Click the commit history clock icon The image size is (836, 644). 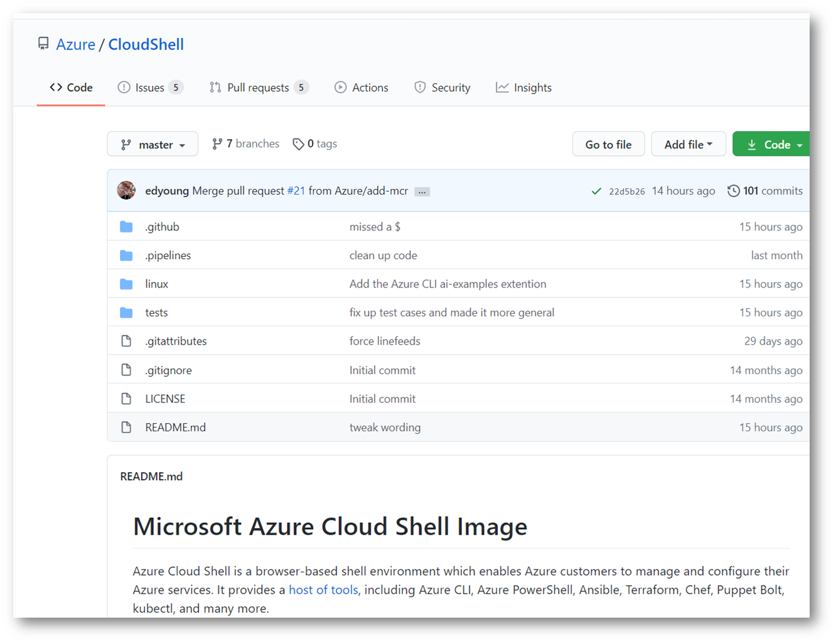pos(733,191)
